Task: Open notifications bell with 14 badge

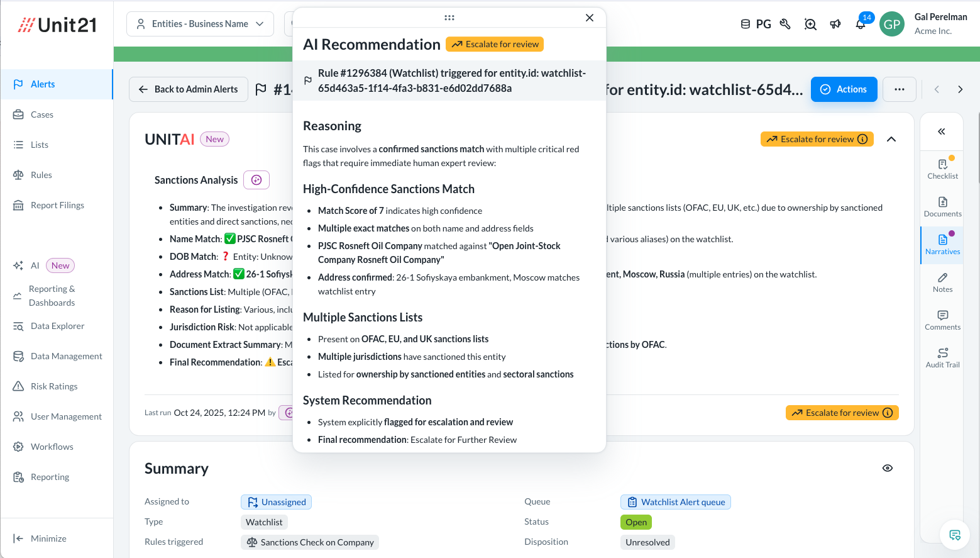Action: pos(861,24)
